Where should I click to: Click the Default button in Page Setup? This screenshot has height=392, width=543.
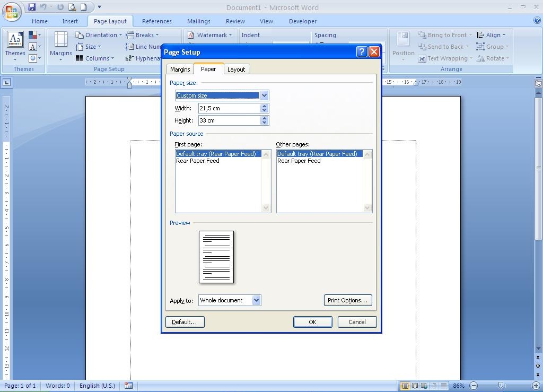click(185, 321)
